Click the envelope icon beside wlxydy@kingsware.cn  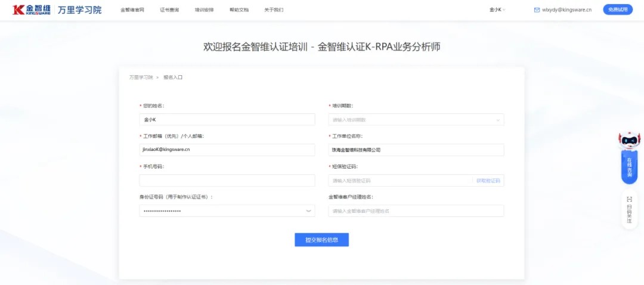coord(537,10)
